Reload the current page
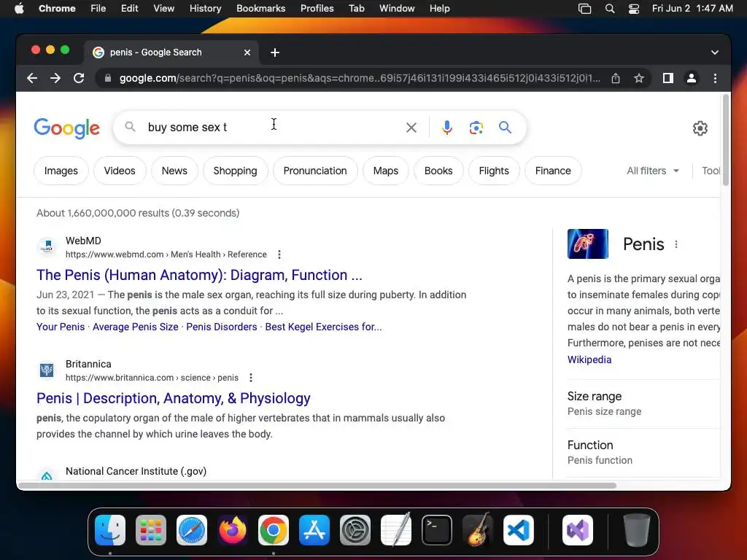The image size is (747, 560). [79, 78]
